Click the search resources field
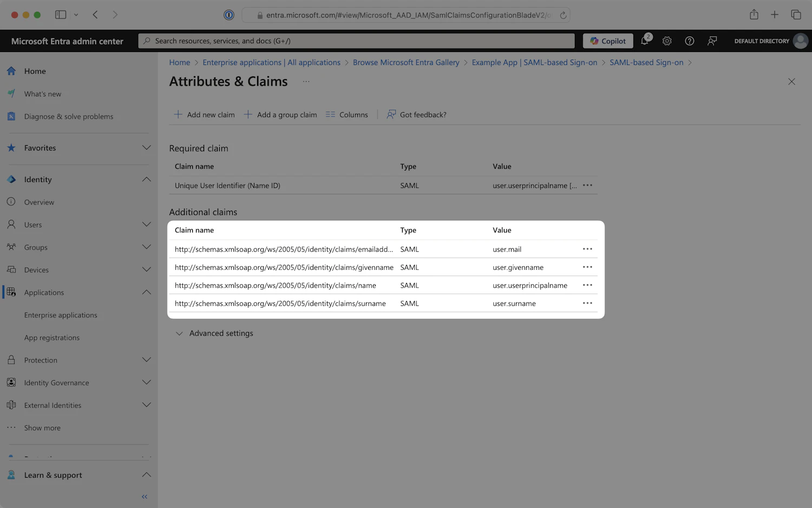Viewport: 812px width, 508px height. click(x=356, y=41)
